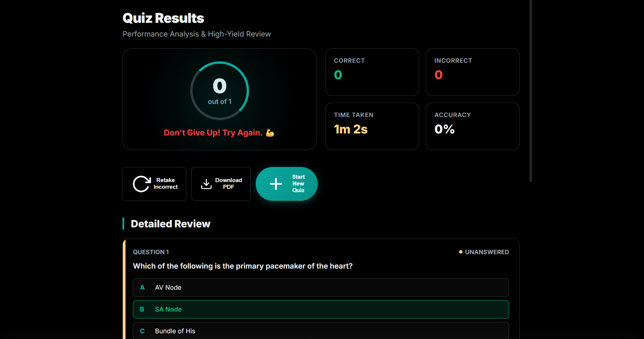Select the letter A option marker
This screenshot has width=644, height=339.
[x=142, y=287]
